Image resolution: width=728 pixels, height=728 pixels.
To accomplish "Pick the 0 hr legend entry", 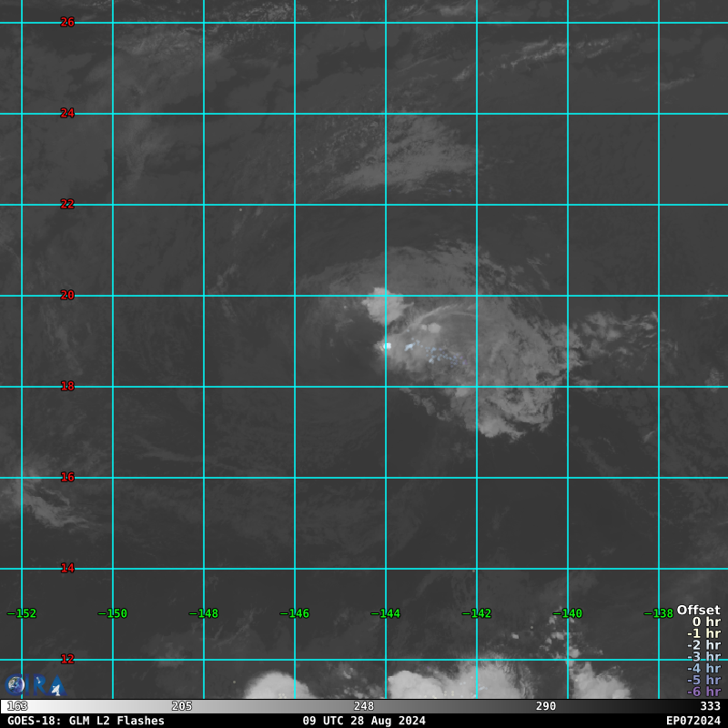I will point(707,622).
